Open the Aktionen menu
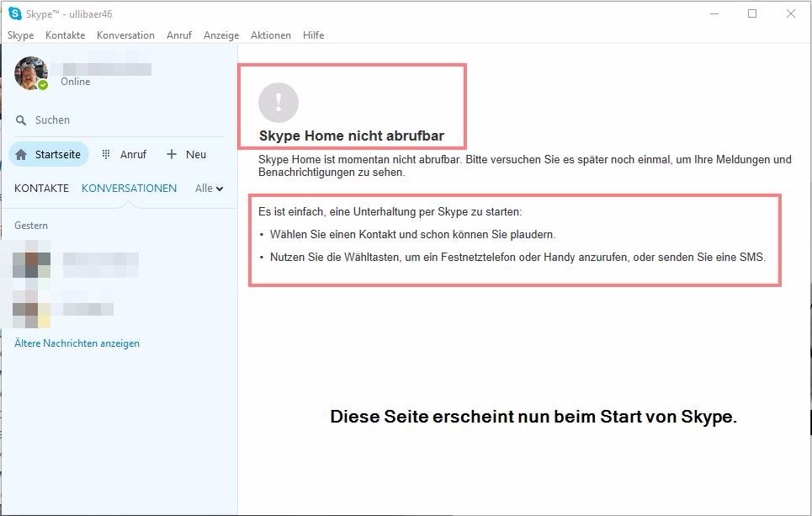 coord(271,35)
